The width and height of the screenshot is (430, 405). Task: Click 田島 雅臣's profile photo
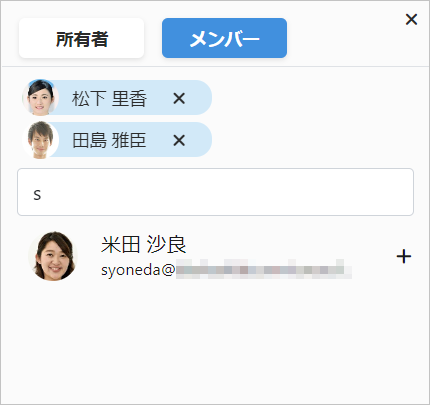[40, 140]
